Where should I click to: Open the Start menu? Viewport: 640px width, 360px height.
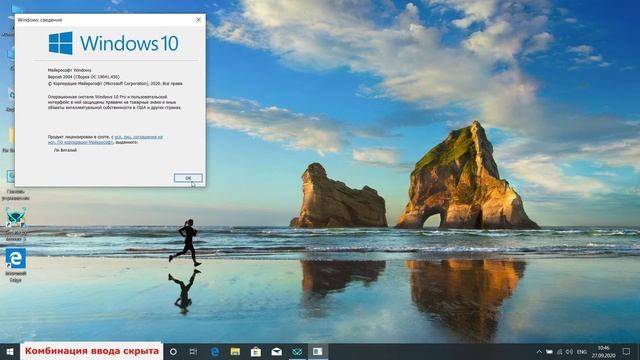(10, 351)
